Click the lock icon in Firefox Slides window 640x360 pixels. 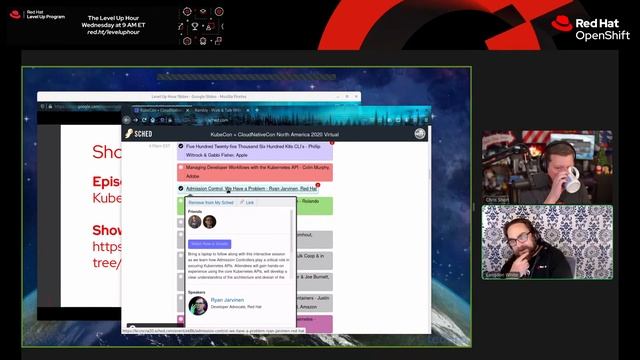tap(50, 107)
